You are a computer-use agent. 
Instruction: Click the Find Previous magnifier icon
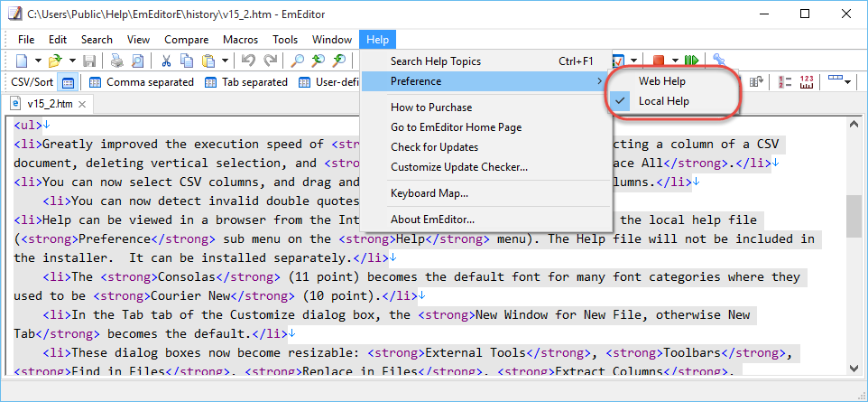click(x=318, y=60)
